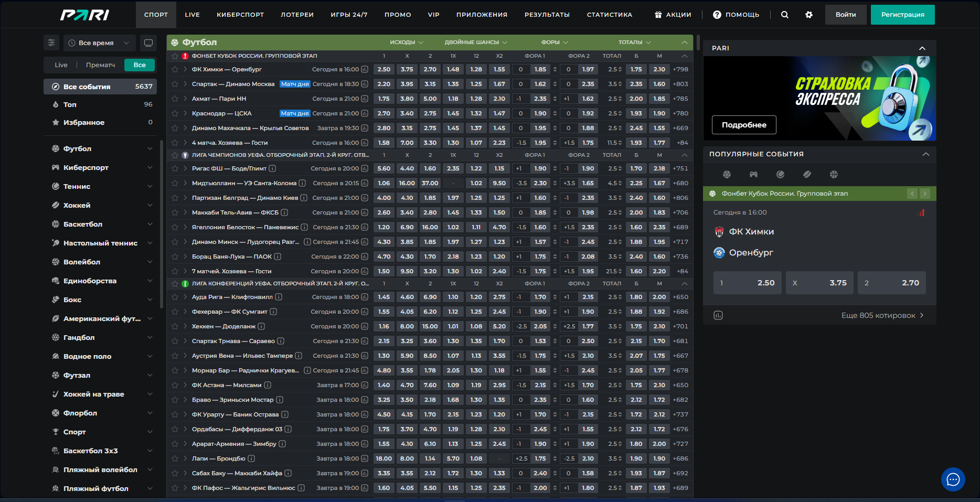Favorite the Ахмат — Пари НН match

175,99
